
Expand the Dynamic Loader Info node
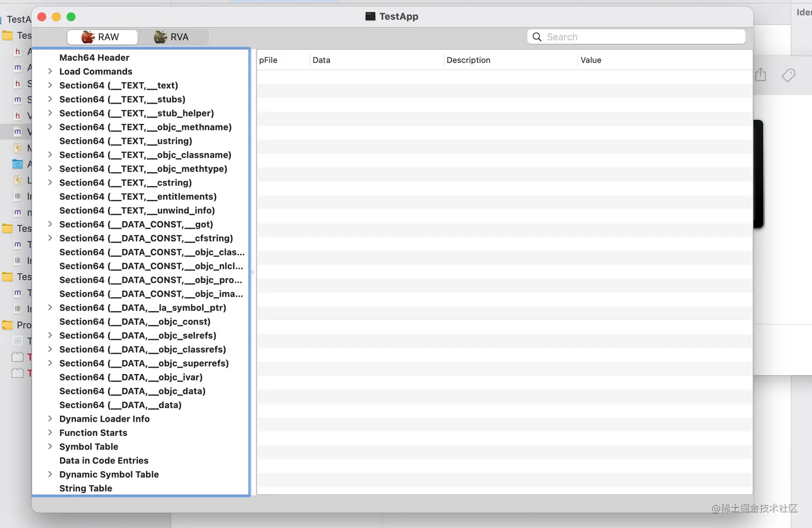point(50,419)
